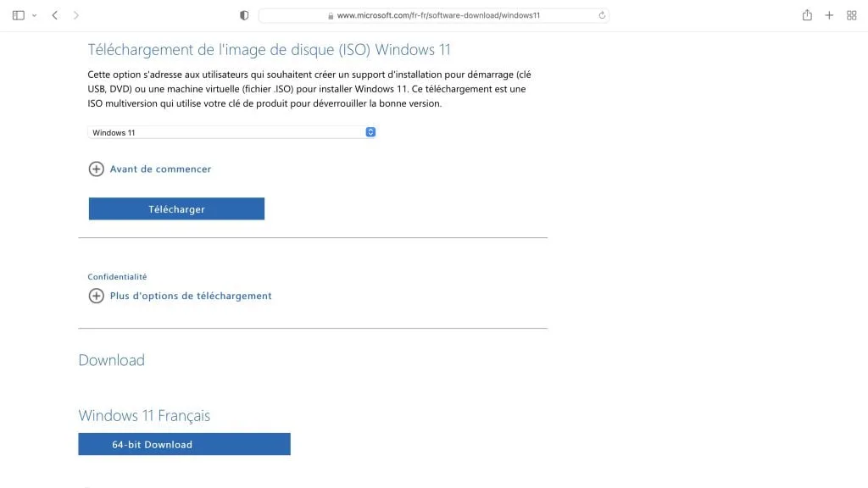Toggle the Safari sidebar icon

click(19, 15)
